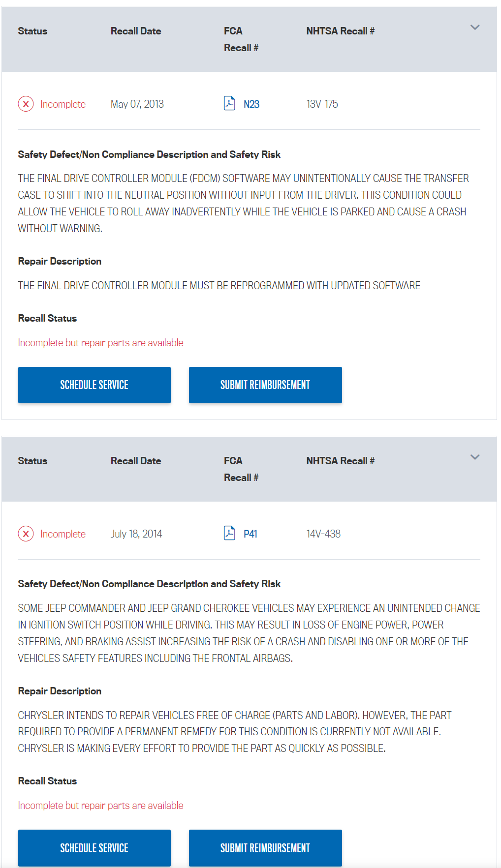
Task: Submit reimbursement for the P41 recall
Action: click(265, 848)
